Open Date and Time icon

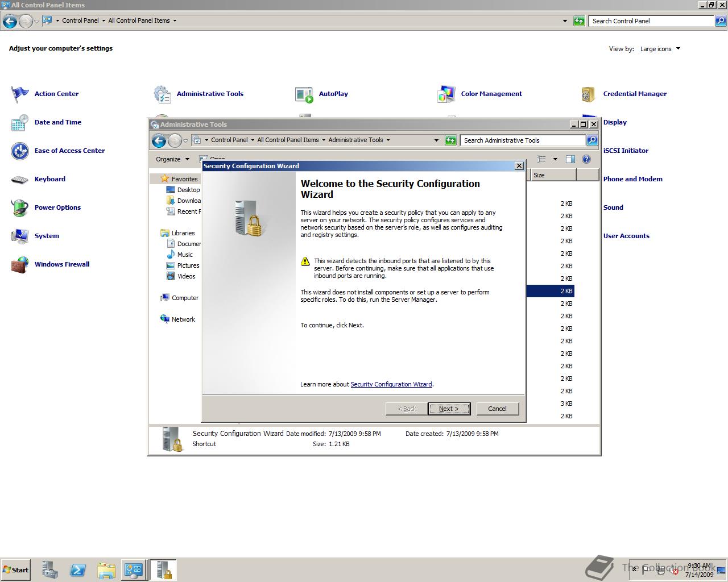point(20,122)
